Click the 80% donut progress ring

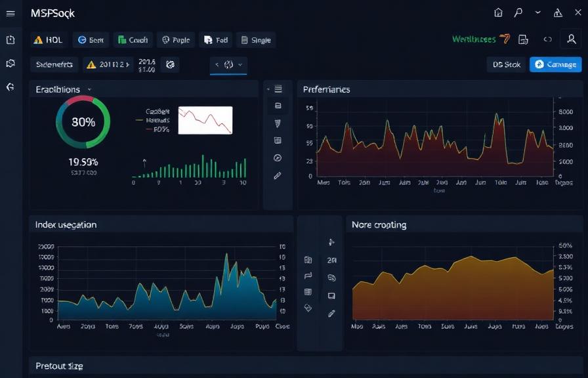pos(82,122)
